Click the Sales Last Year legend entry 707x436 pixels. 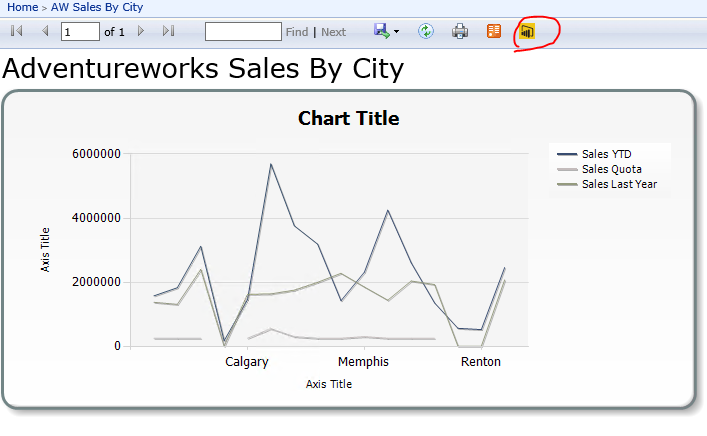(619, 184)
